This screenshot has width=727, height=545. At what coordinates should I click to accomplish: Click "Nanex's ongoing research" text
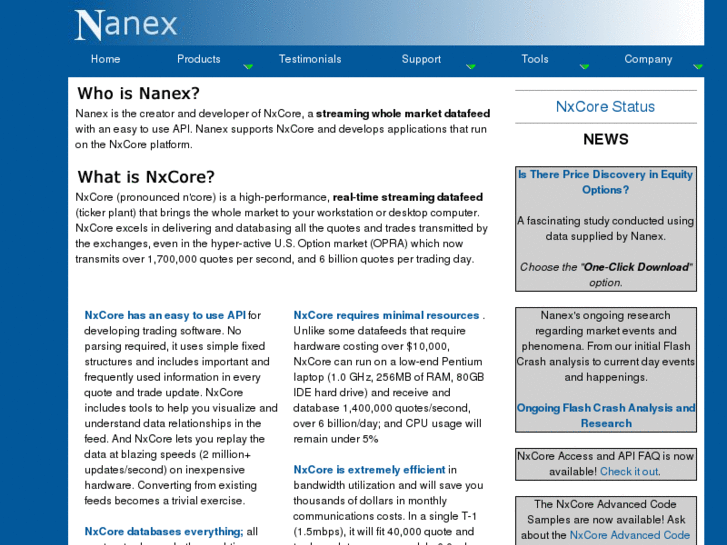click(x=605, y=315)
